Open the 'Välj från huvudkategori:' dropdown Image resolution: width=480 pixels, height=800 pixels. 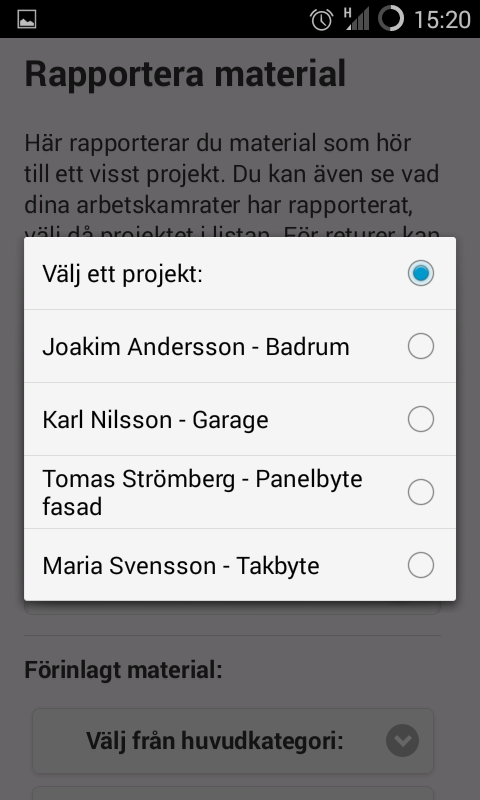click(233, 740)
